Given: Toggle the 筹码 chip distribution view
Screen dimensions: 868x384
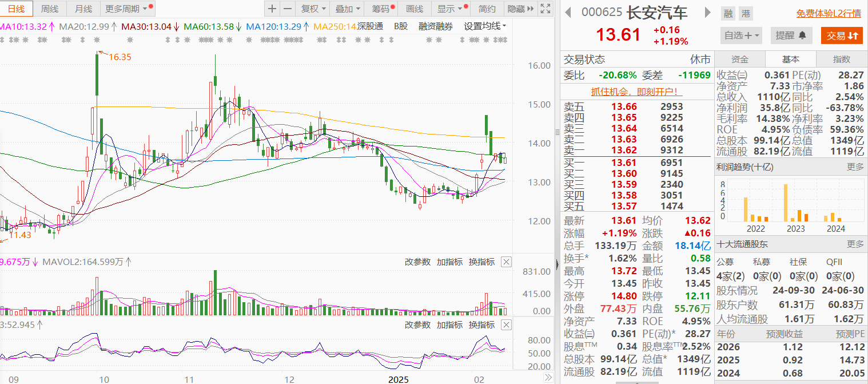Looking at the screenshot, I should pos(382,9).
